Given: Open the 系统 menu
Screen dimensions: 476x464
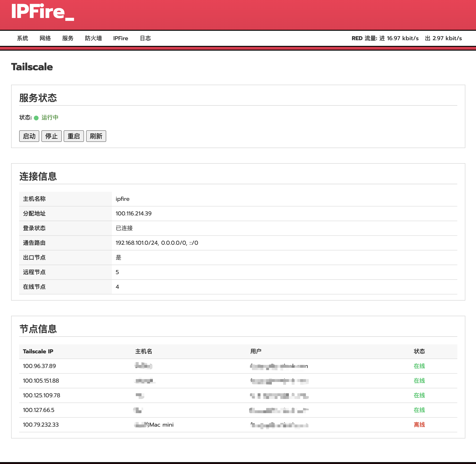Looking at the screenshot, I should tap(22, 38).
